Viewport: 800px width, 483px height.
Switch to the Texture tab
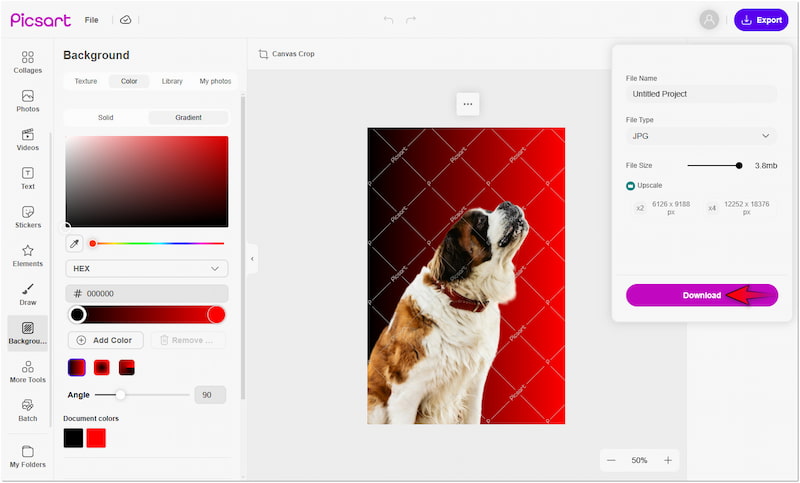pyautogui.click(x=86, y=81)
